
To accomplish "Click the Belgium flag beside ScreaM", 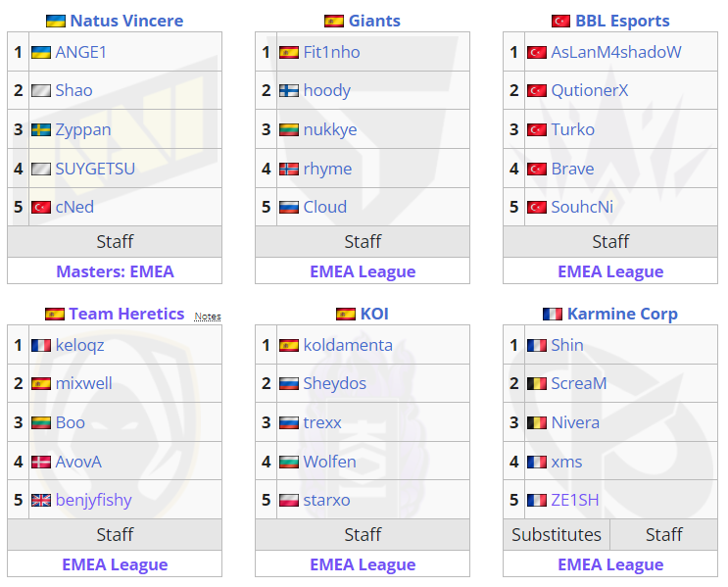I will pos(537,383).
